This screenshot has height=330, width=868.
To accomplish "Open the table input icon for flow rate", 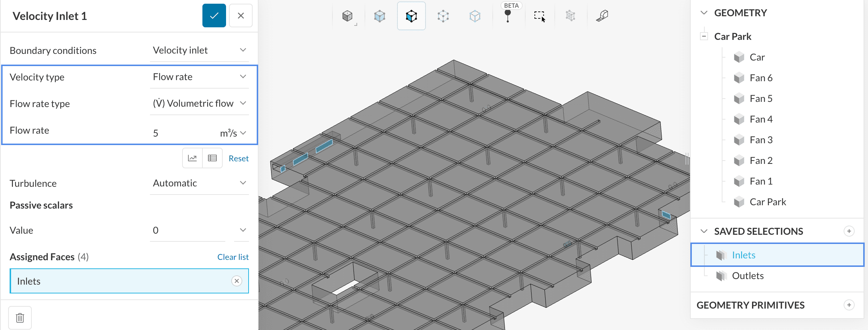I will click(212, 158).
